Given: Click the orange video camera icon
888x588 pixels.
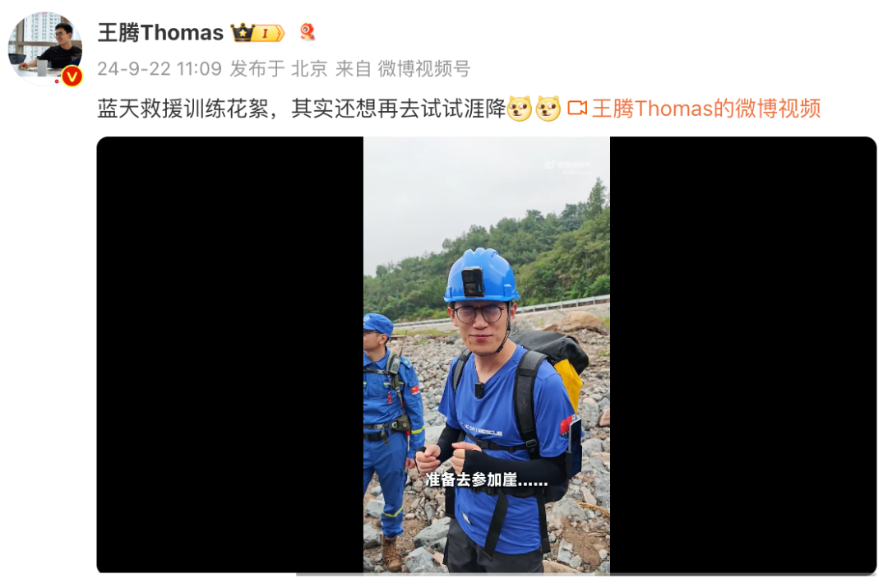Looking at the screenshot, I should click(577, 109).
